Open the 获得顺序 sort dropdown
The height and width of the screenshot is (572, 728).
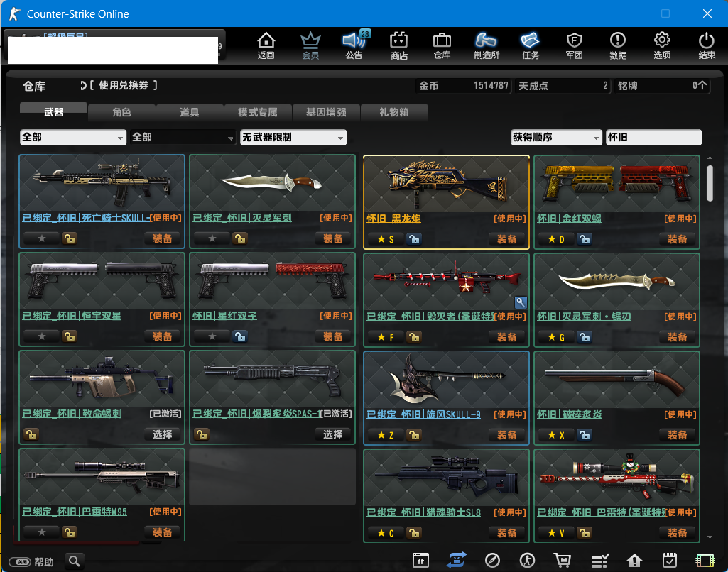556,137
